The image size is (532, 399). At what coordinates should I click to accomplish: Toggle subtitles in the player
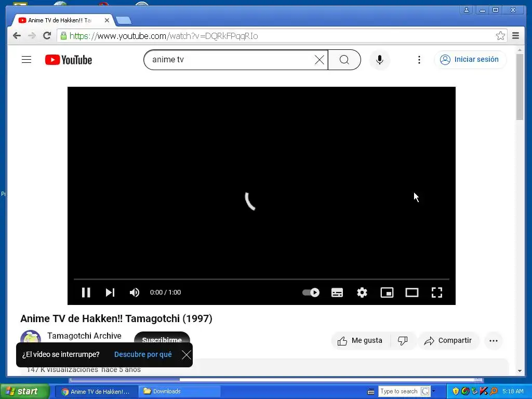[337, 292]
